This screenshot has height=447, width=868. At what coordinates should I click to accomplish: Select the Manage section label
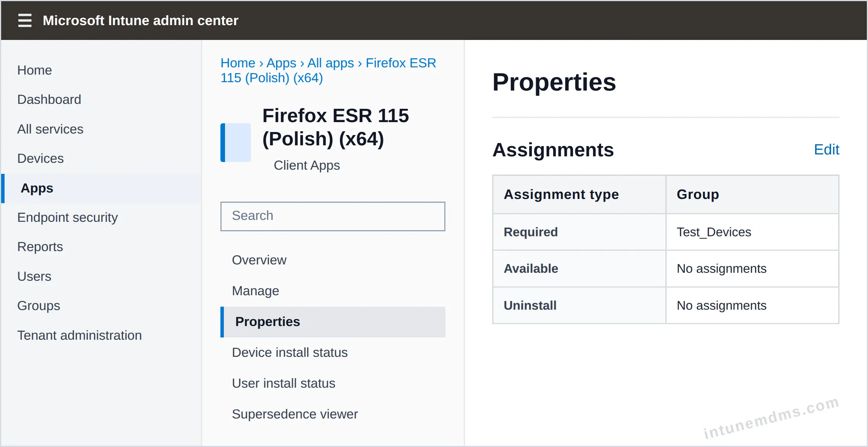255,291
